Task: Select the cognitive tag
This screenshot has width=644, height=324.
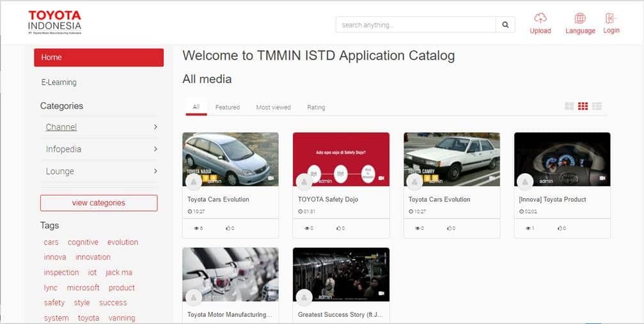Action: (x=83, y=242)
